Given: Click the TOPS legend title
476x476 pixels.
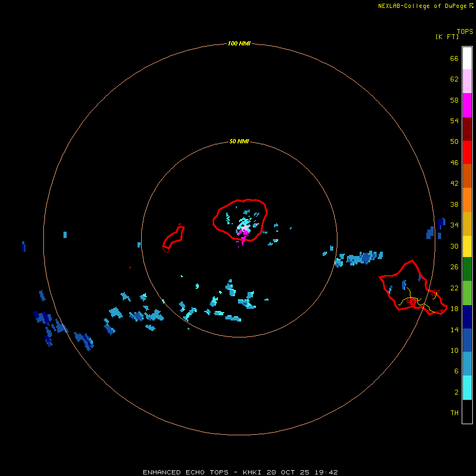Looking at the screenshot, I should coord(465,31).
